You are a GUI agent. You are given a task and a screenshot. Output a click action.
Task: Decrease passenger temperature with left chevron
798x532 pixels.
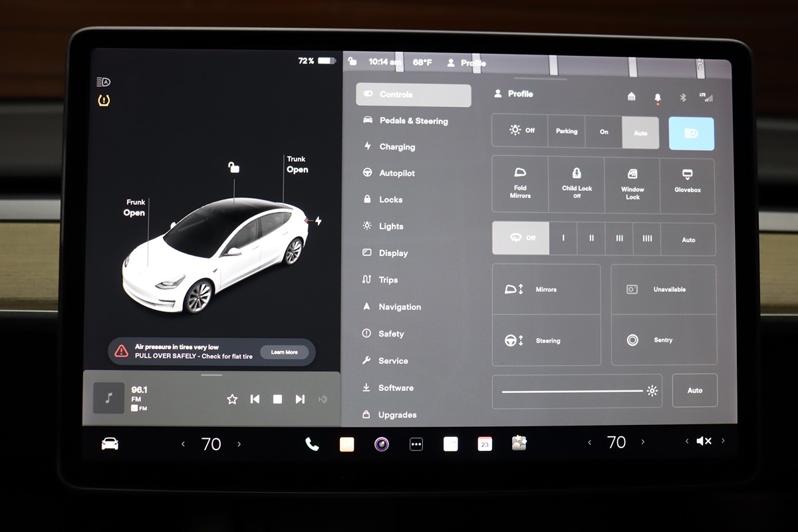point(589,442)
